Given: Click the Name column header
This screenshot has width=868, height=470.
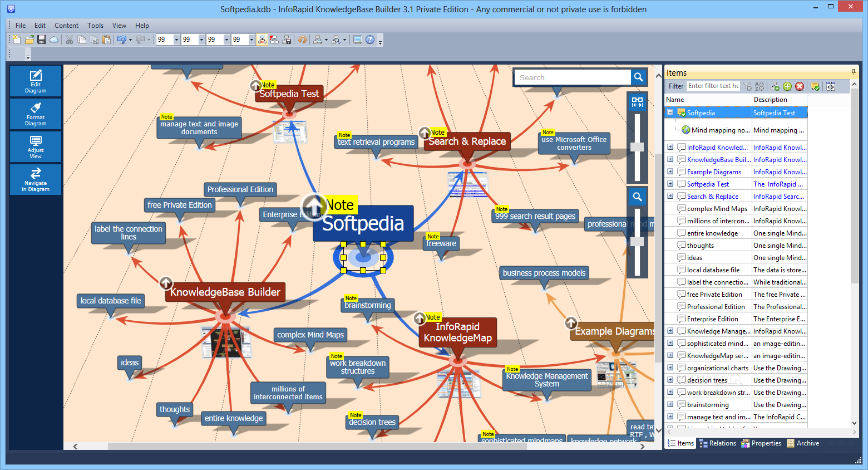Looking at the screenshot, I should [x=708, y=100].
